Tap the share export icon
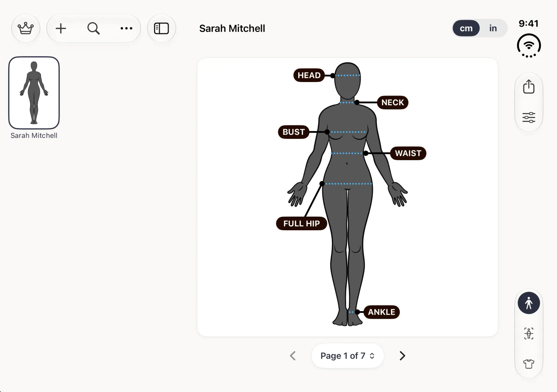Viewport: 557px width, 392px height. click(529, 87)
